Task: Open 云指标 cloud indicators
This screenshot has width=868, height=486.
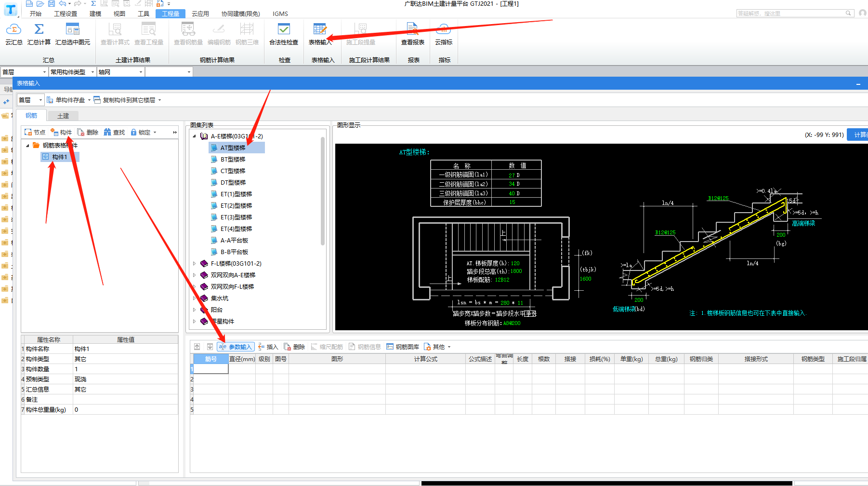Action: 444,34
